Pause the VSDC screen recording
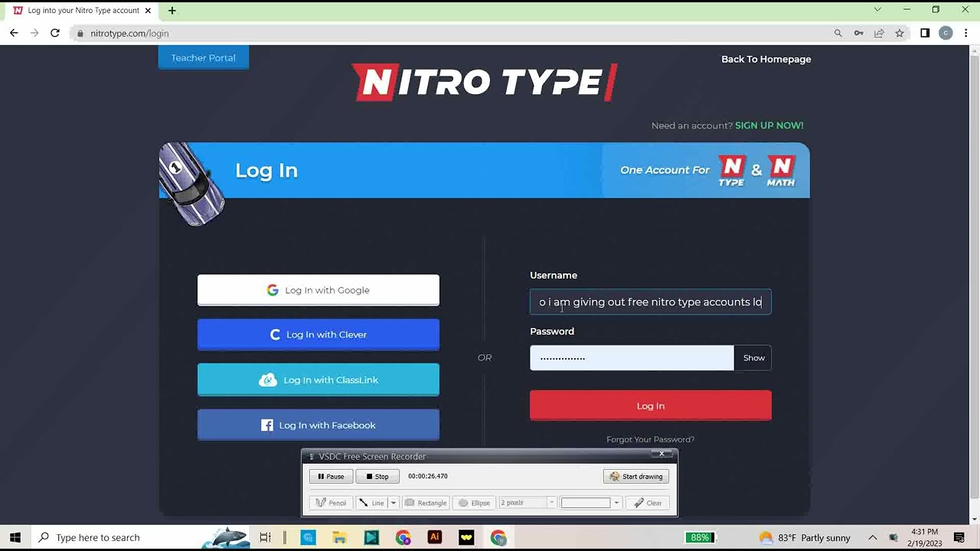The height and width of the screenshot is (551, 980). 331,476
